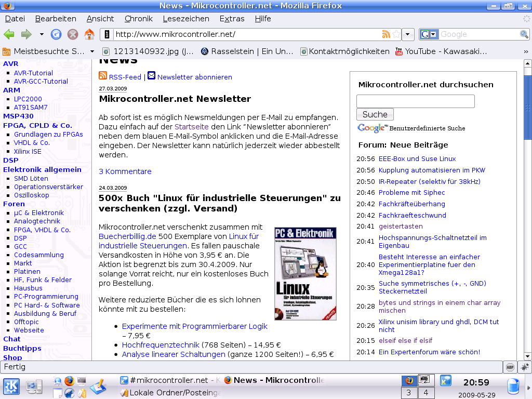The height and width of the screenshot is (399, 532).
Task: Subscribe via the RSS icon in the address bar
Action: pos(386,34)
